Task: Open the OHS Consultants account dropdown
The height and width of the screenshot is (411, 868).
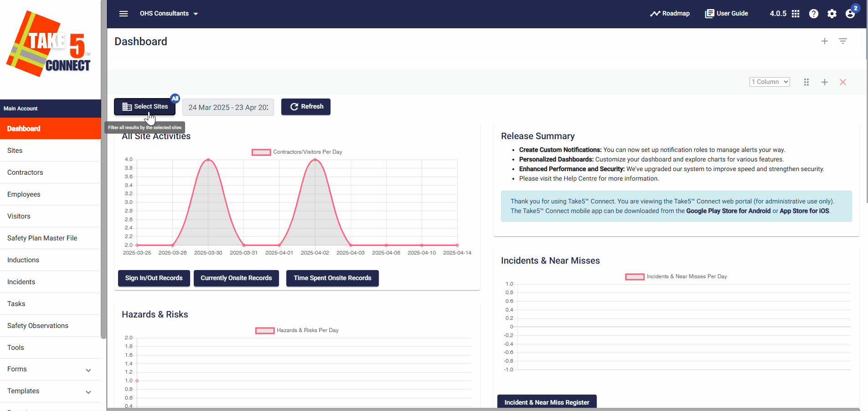Action: click(169, 14)
